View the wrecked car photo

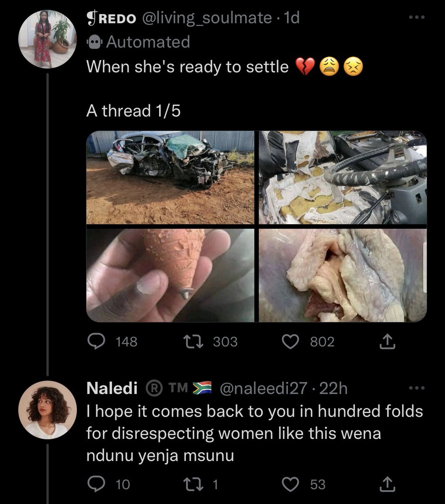[x=170, y=177]
